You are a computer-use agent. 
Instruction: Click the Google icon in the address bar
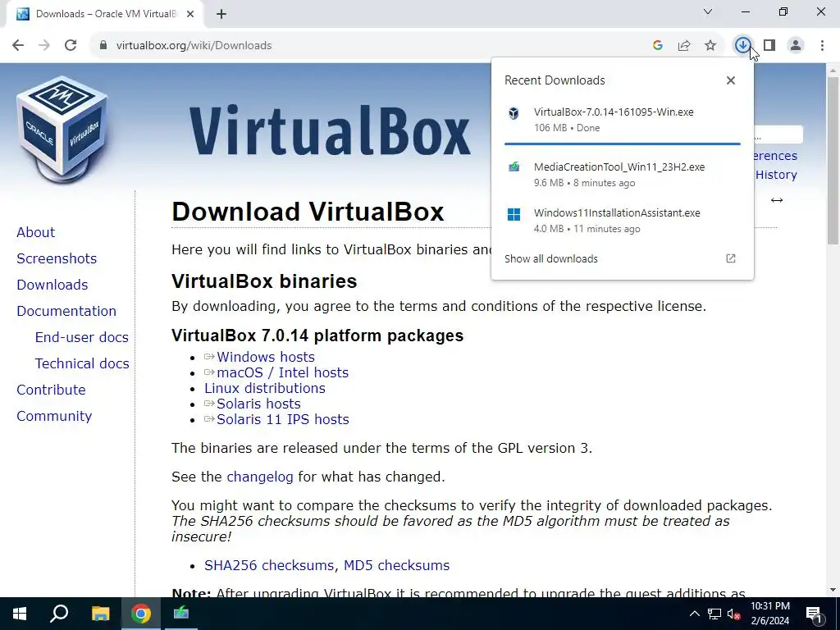(658, 46)
